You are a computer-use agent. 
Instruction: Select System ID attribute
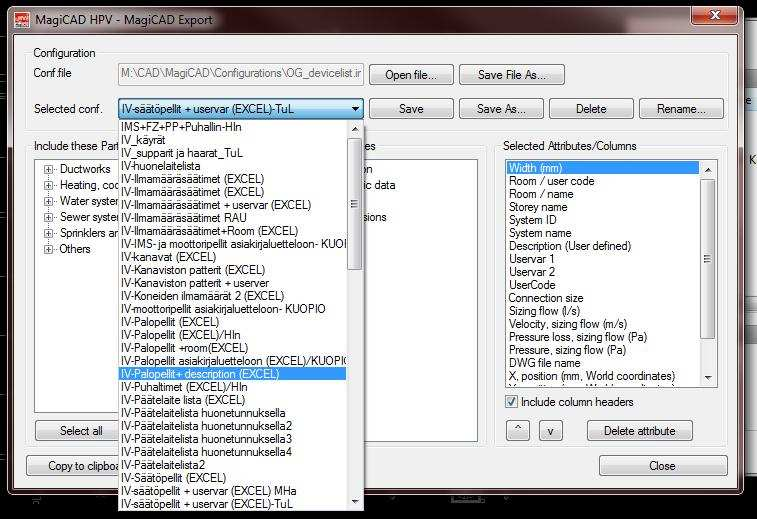(603, 220)
